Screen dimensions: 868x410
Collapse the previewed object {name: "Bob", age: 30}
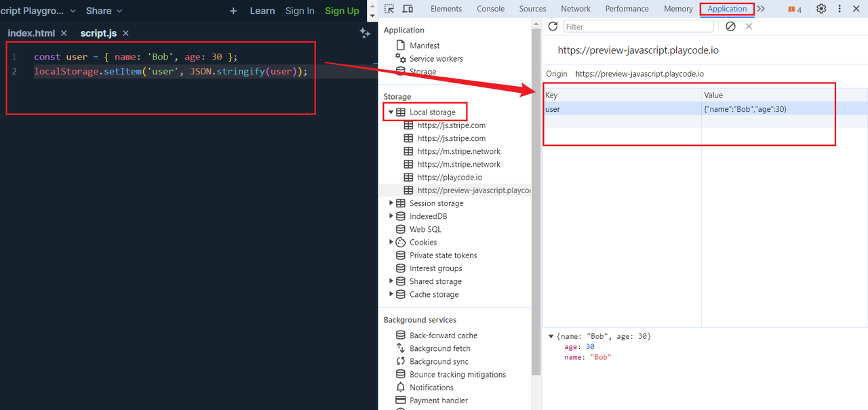[551, 336]
